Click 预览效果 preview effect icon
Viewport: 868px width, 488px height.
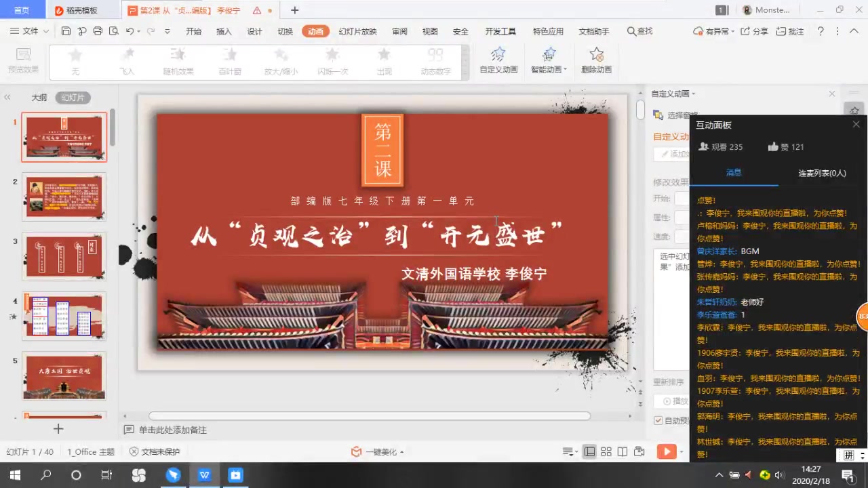(x=23, y=60)
